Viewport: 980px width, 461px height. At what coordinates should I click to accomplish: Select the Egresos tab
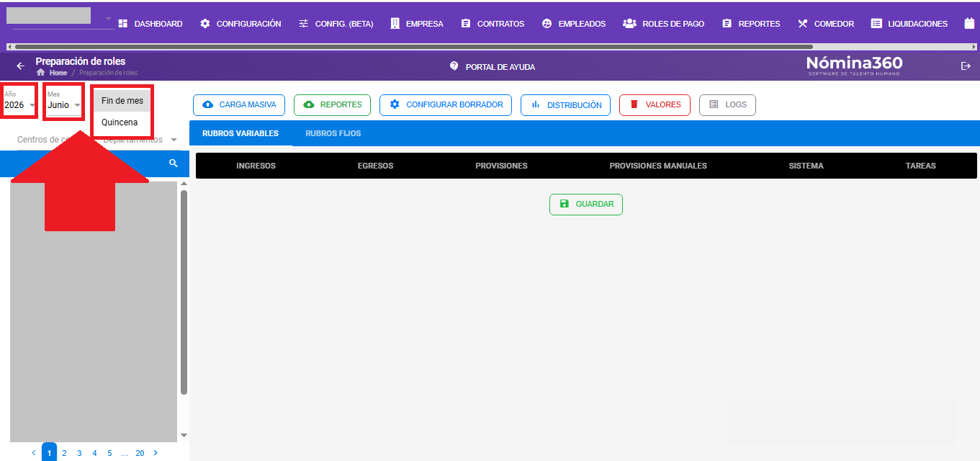pos(375,166)
